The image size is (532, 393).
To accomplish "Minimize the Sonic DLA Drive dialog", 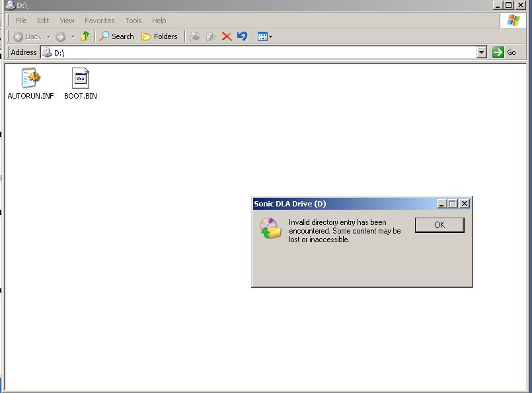I will point(441,204).
